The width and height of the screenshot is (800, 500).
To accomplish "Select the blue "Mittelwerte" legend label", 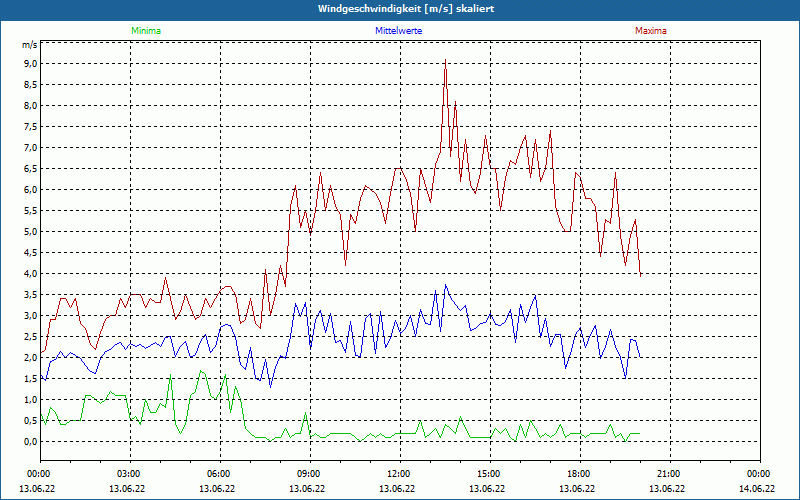I will (398, 31).
